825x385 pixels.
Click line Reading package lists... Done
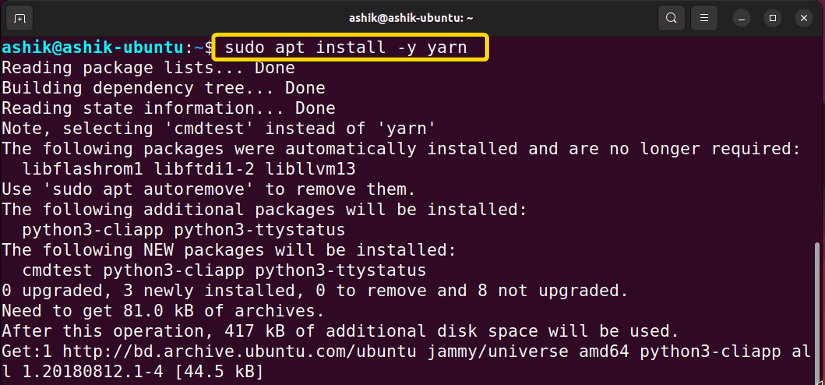pos(148,68)
